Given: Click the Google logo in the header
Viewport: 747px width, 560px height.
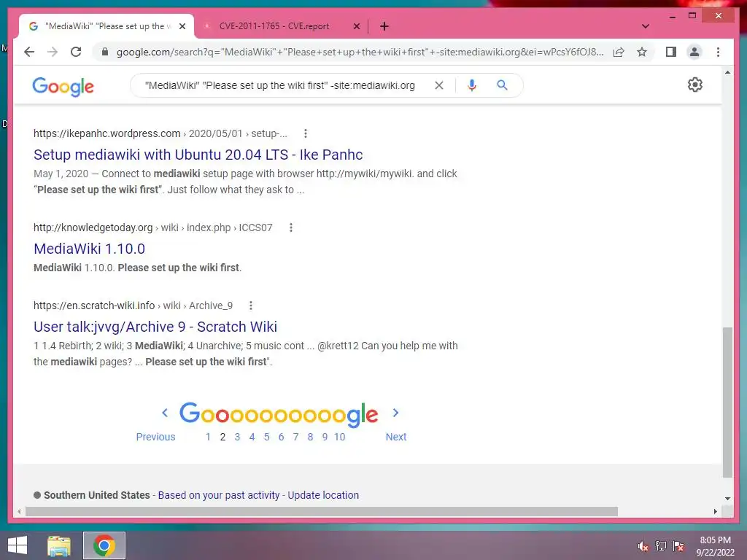Looking at the screenshot, I should pyautogui.click(x=63, y=86).
